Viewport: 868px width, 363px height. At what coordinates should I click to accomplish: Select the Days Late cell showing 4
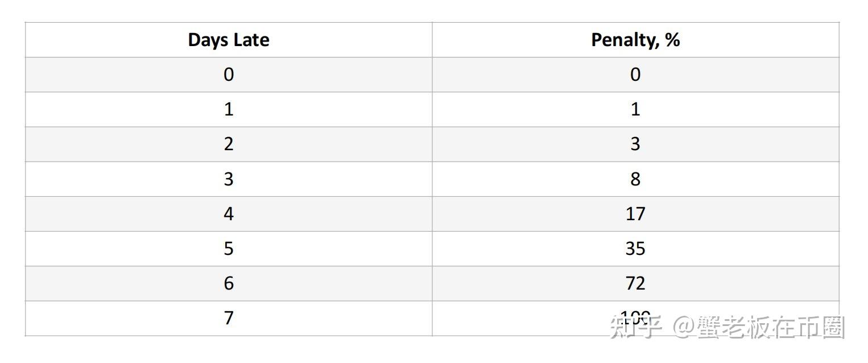coord(229,214)
